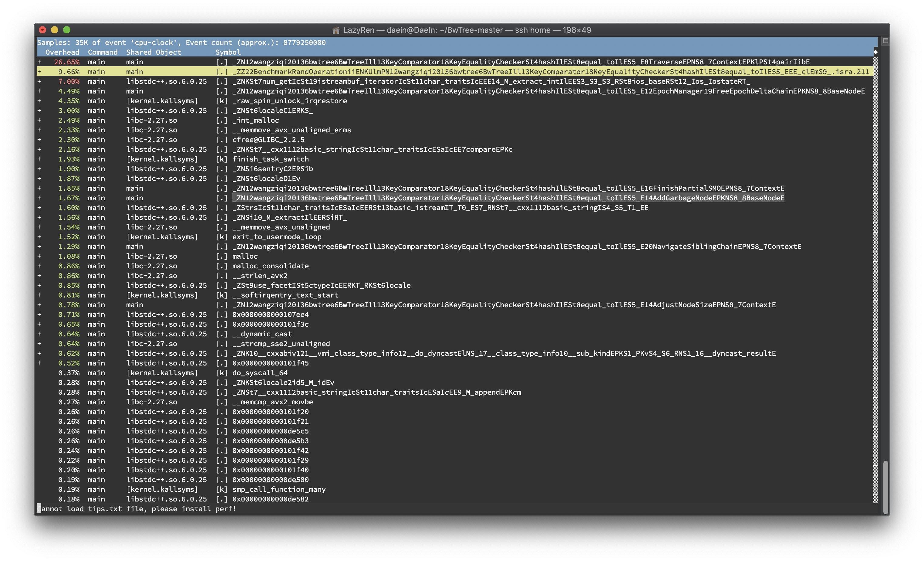924x561 pixels.
Task: Click the 3.00% overhead value
Action: 69,111
